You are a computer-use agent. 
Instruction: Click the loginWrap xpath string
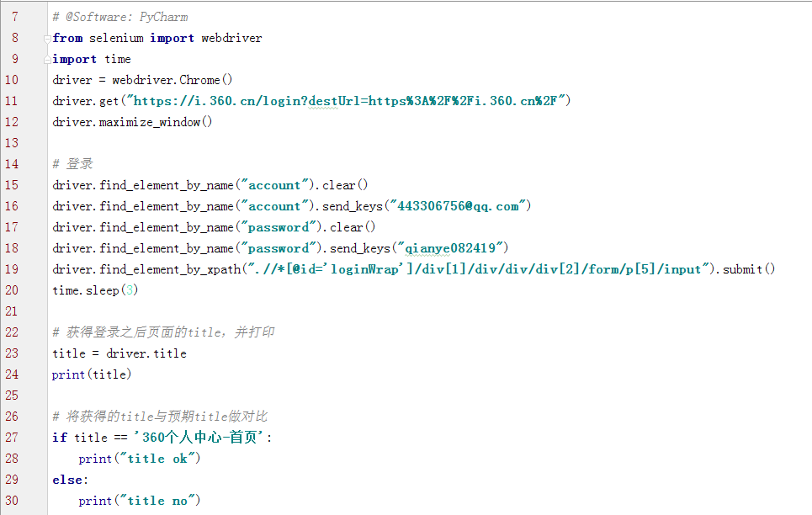479,269
